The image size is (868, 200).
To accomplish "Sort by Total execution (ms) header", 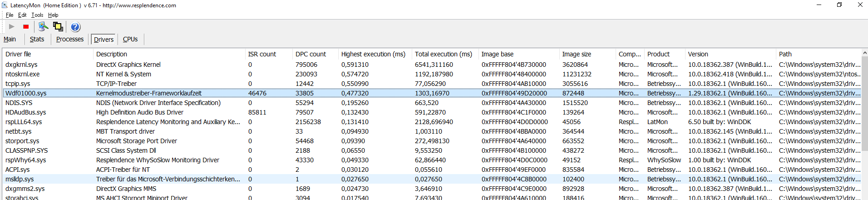I will 445,54.
